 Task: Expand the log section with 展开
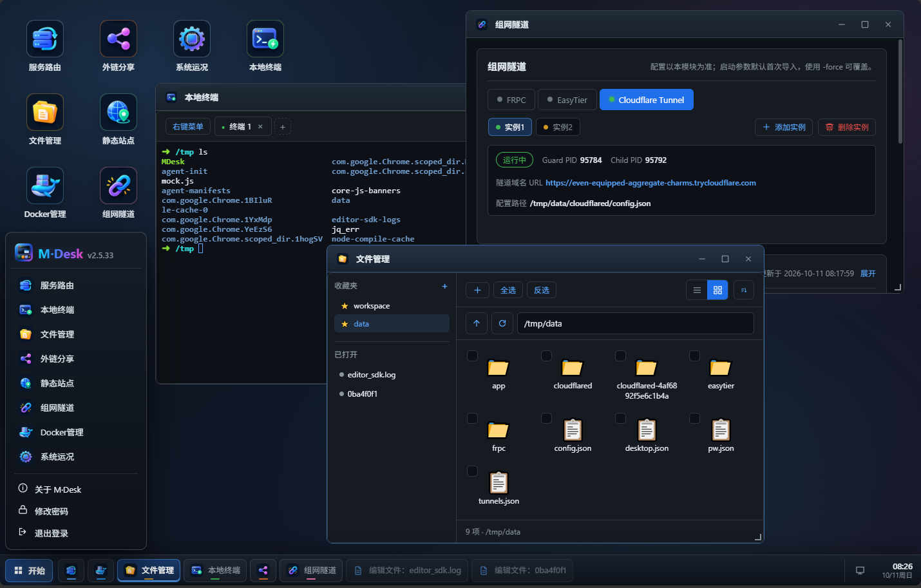868,274
